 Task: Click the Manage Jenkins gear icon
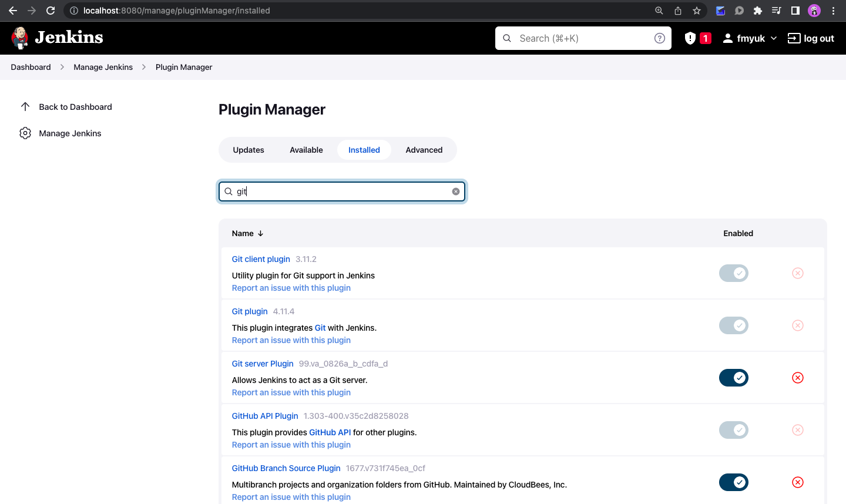pyautogui.click(x=25, y=133)
